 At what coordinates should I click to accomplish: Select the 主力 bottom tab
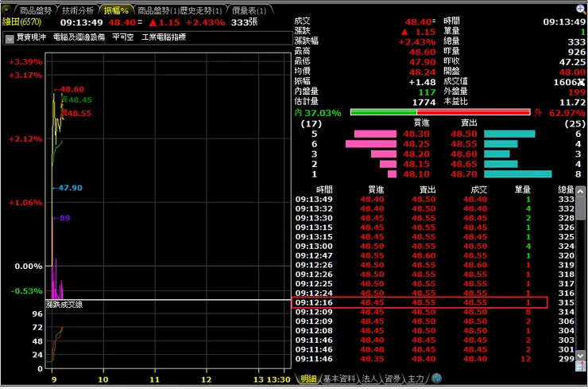tap(416, 379)
